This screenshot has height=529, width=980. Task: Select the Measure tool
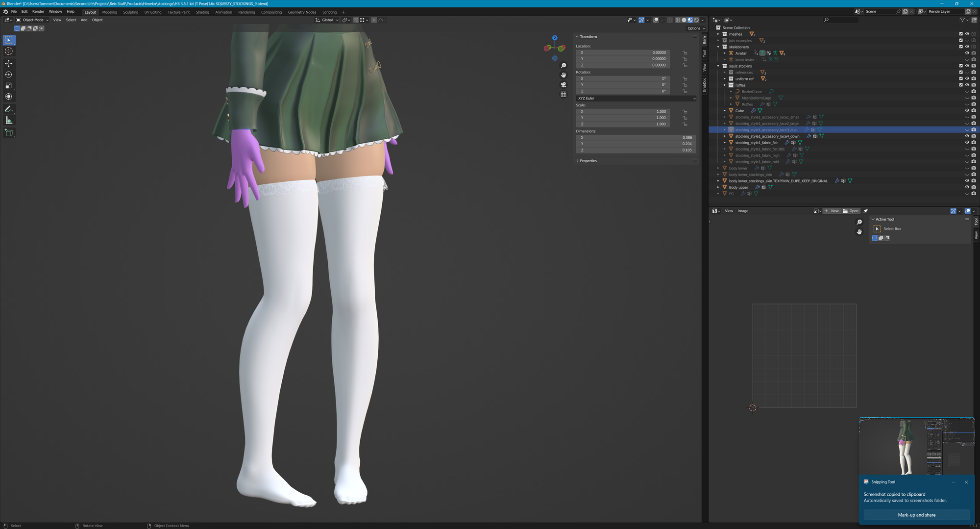[x=9, y=121]
